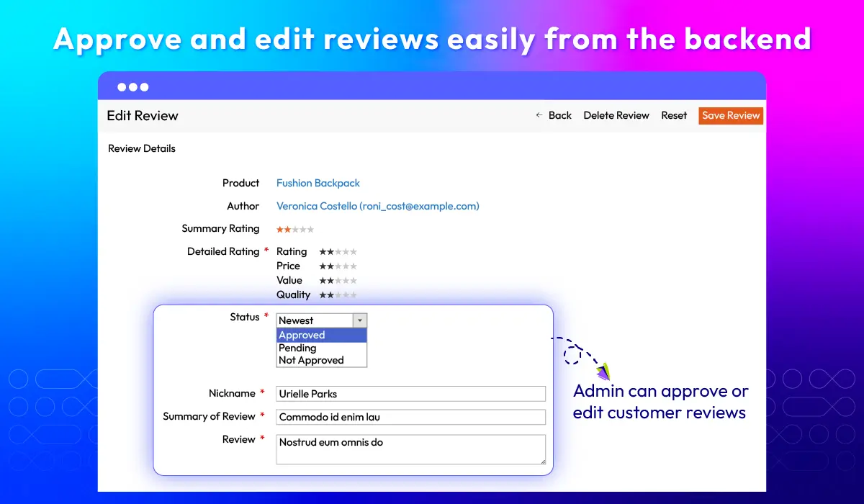The width and height of the screenshot is (864, 504).
Task: Set the Rating row to five stars
Action: pos(354,252)
